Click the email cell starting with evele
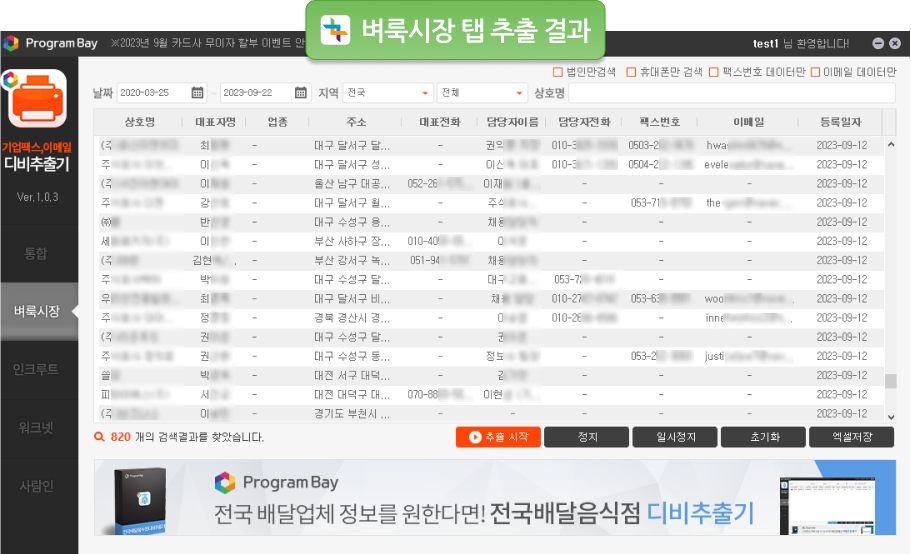Screen dimensions: 911x554 pyautogui.click(x=748, y=164)
